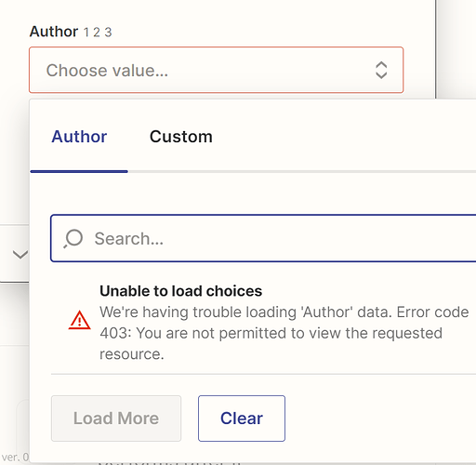Switch to the Author tab
476x465 pixels.
click(79, 137)
